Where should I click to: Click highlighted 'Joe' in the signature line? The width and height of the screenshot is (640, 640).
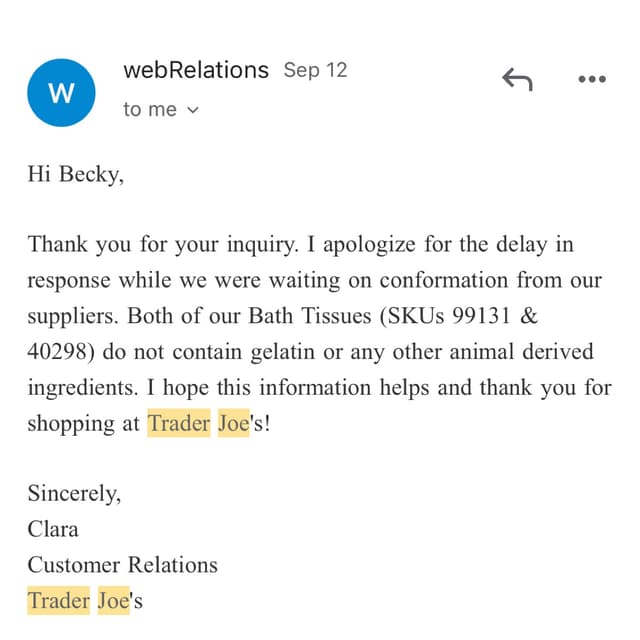coord(113,600)
